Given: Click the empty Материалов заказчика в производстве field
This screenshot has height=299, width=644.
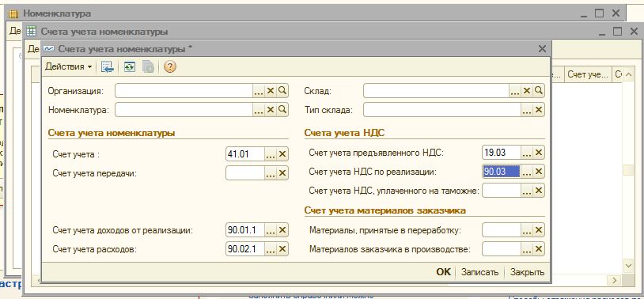Looking at the screenshot, I should click(502, 249).
